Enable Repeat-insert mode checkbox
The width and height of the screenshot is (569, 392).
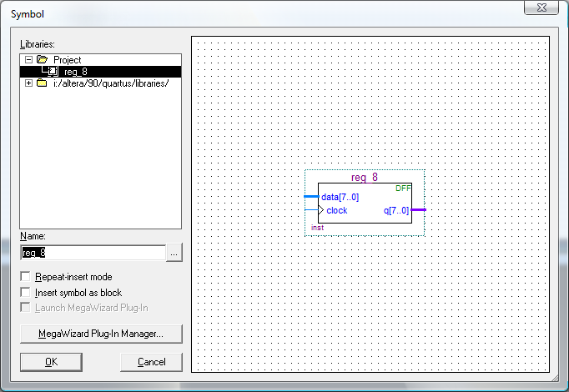(25, 277)
